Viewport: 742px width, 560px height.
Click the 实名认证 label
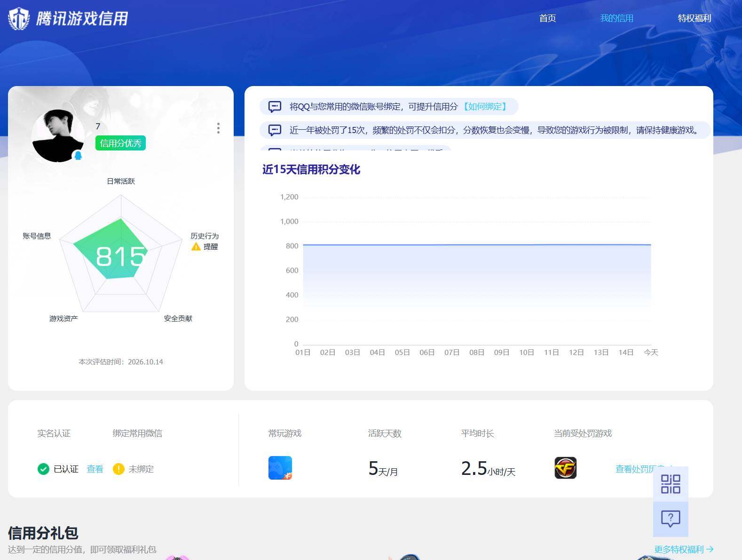(x=54, y=433)
